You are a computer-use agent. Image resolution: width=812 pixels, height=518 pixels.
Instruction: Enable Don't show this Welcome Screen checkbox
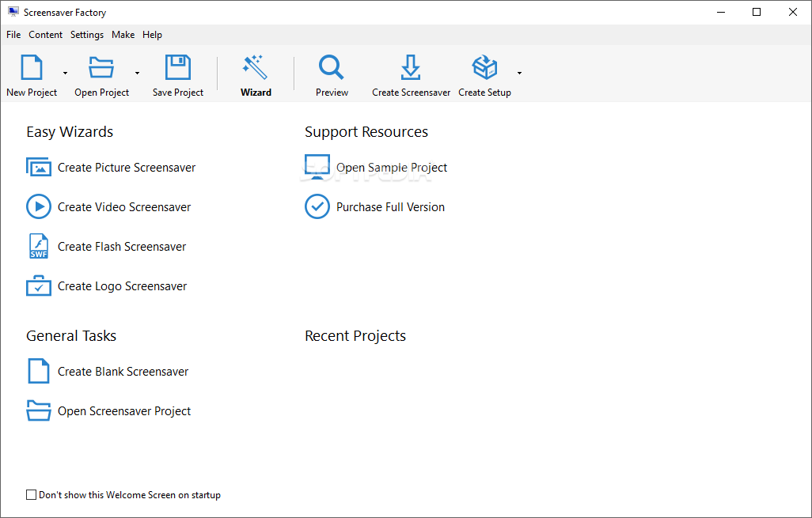pos(31,495)
